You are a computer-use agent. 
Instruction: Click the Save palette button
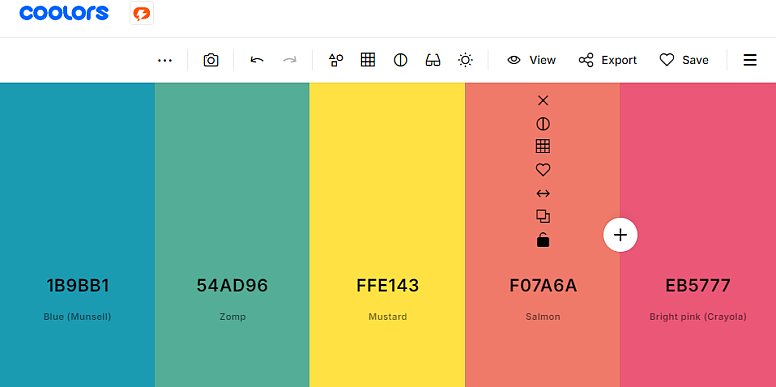(684, 60)
